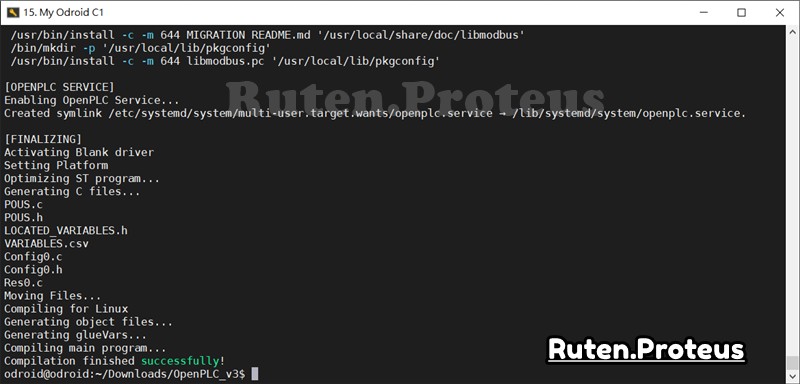The width and height of the screenshot is (800, 384).
Task: Minimize the terminal window
Action: [x=703, y=13]
